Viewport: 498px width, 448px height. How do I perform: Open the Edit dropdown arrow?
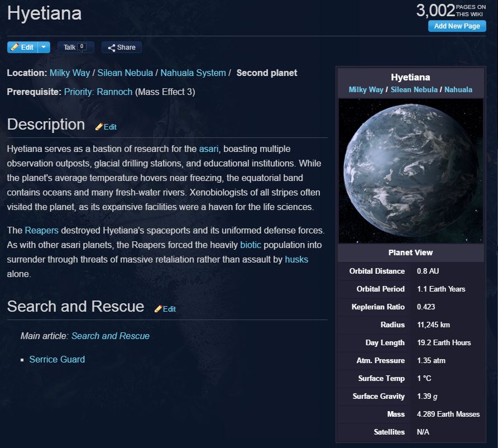pos(44,47)
